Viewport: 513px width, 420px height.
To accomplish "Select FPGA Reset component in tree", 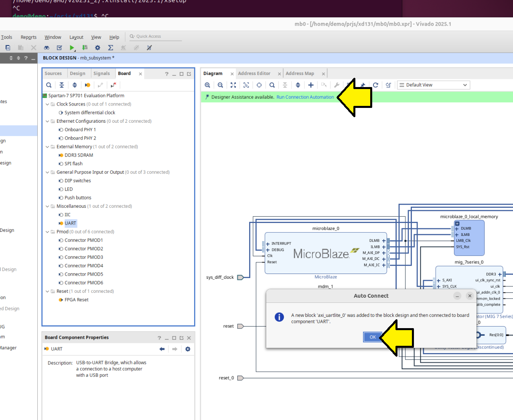I will coord(76,300).
